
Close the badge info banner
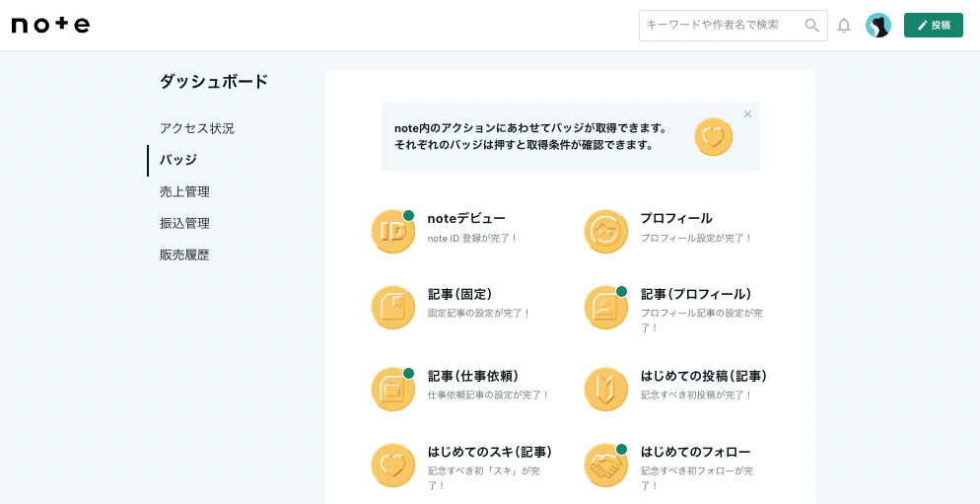click(x=747, y=113)
